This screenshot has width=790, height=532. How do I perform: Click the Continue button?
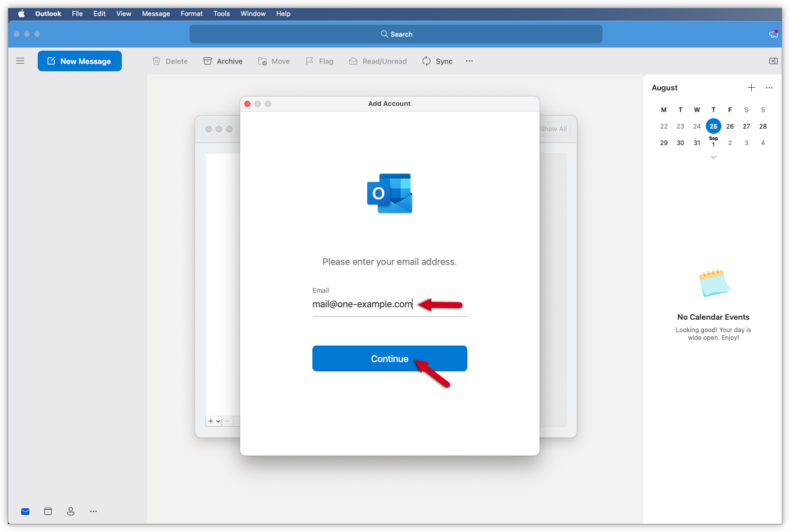click(389, 358)
